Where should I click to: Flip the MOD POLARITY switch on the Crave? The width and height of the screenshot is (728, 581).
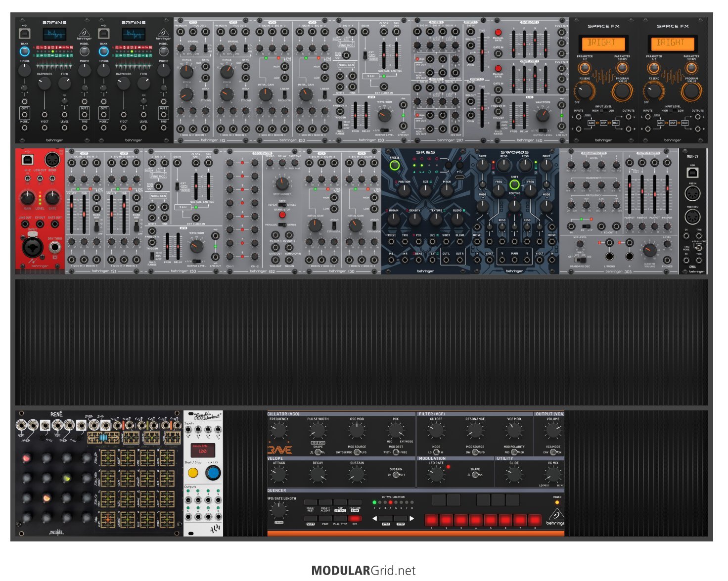(514, 452)
